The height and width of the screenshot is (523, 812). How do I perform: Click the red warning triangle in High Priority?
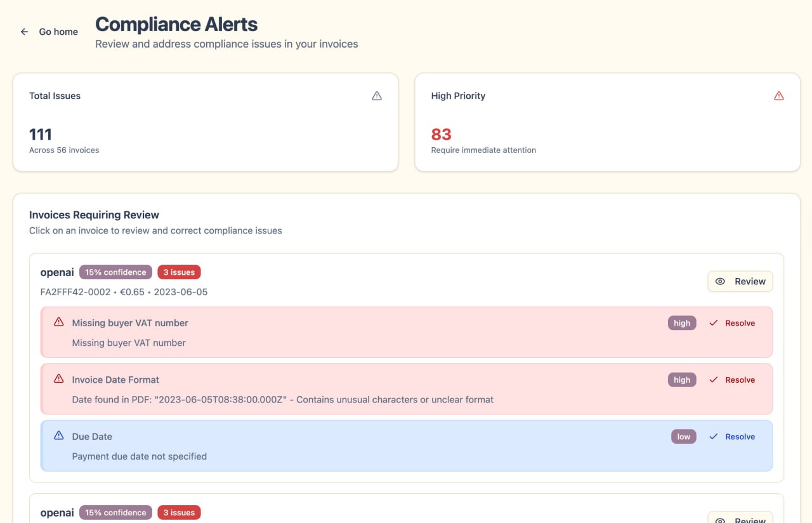[779, 96]
